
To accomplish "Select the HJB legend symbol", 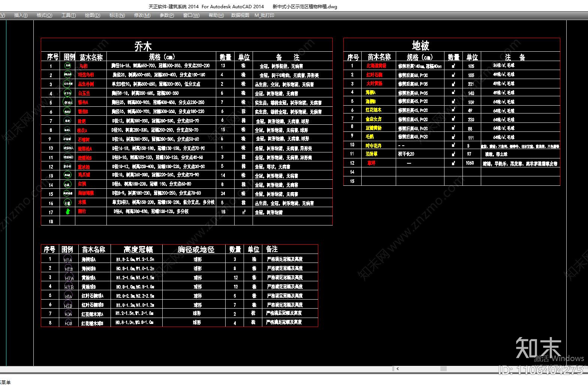I will [x=68, y=322].
